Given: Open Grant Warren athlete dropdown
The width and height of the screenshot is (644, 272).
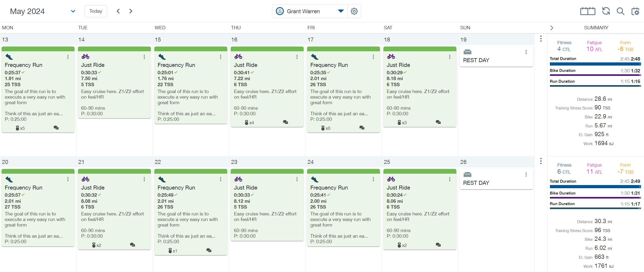Looking at the screenshot, I should (310, 11).
